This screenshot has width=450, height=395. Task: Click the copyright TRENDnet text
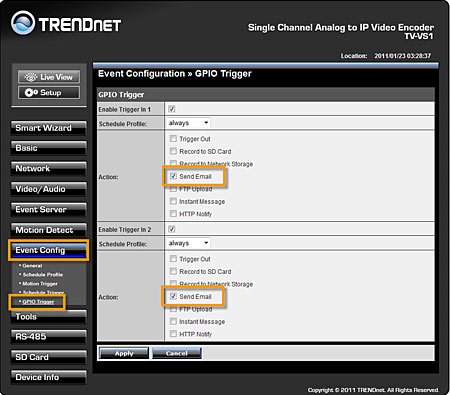point(373,390)
